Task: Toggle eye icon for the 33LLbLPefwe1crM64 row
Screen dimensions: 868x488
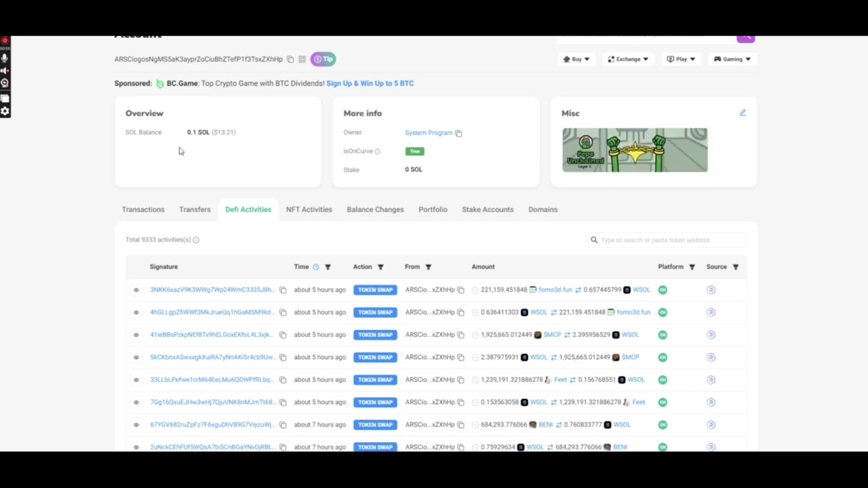Action: [136, 380]
